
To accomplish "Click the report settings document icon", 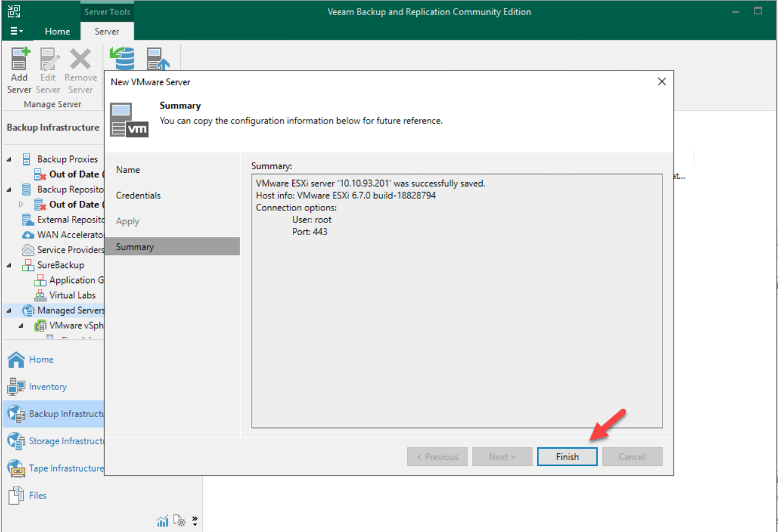I will click(179, 520).
